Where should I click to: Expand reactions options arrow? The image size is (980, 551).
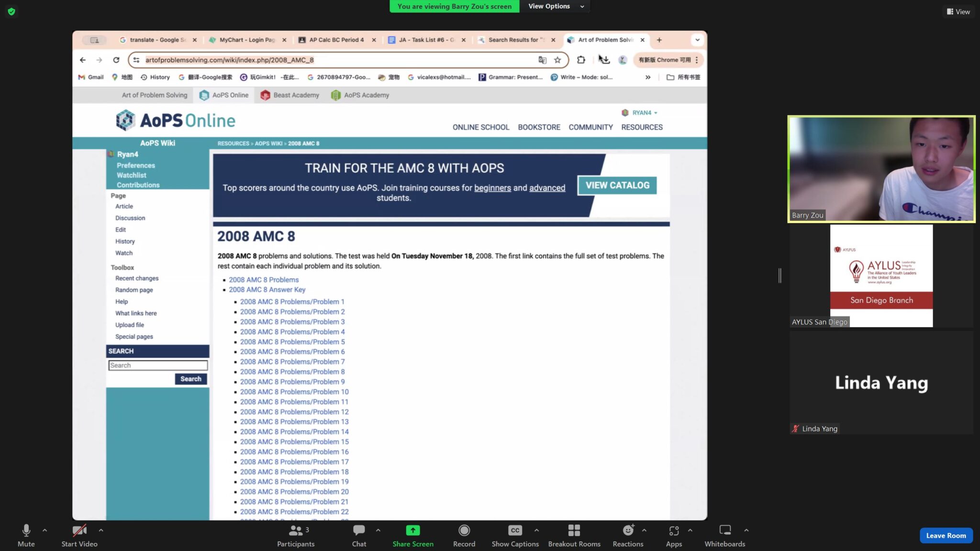[644, 530]
